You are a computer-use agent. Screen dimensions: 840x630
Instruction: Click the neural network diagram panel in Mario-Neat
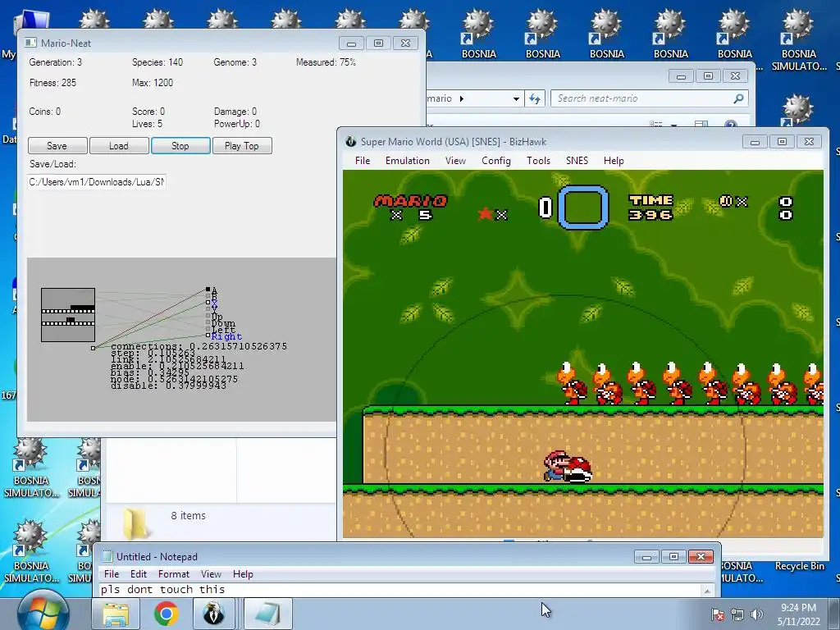tap(181, 340)
